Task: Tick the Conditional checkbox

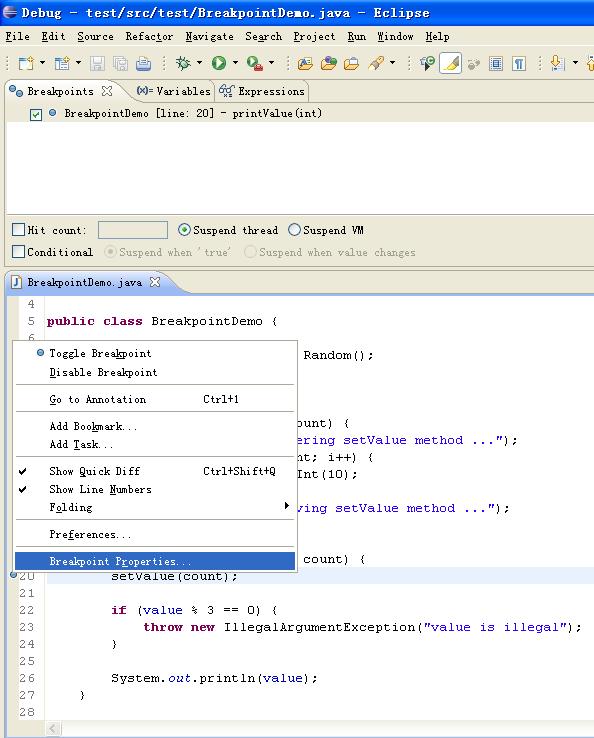Action: (x=18, y=251)
